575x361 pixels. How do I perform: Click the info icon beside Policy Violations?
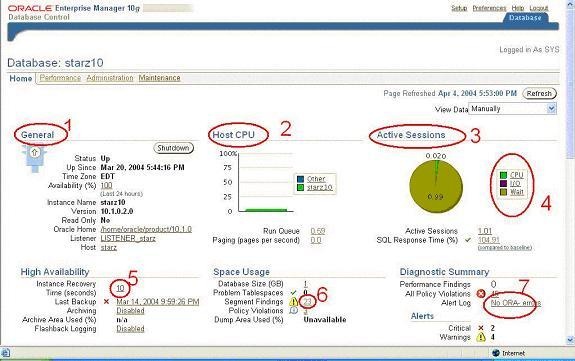(x=294, y=311)
